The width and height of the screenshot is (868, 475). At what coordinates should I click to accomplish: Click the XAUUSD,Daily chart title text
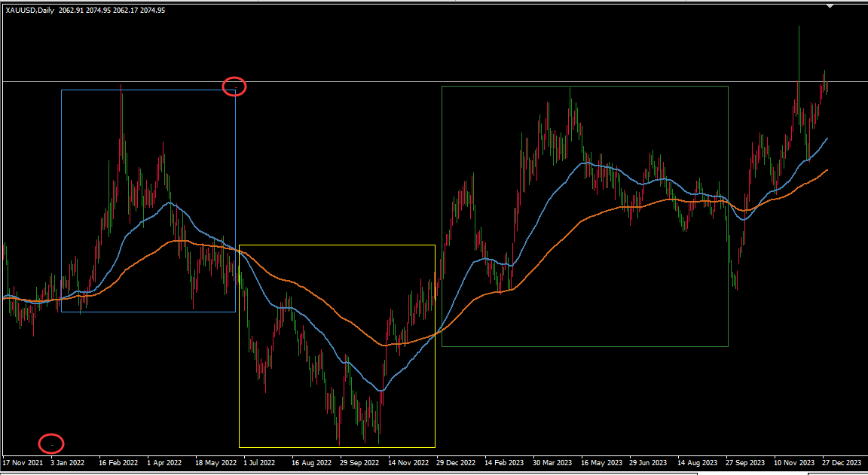coord(30,10)
